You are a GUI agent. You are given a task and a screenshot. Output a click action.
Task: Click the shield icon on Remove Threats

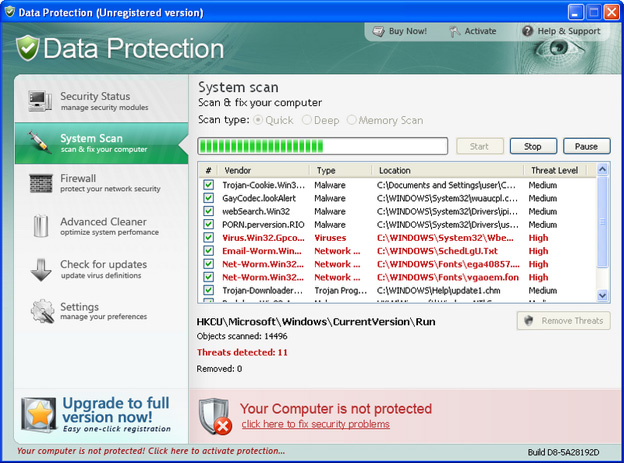click(x=528, y=320)
